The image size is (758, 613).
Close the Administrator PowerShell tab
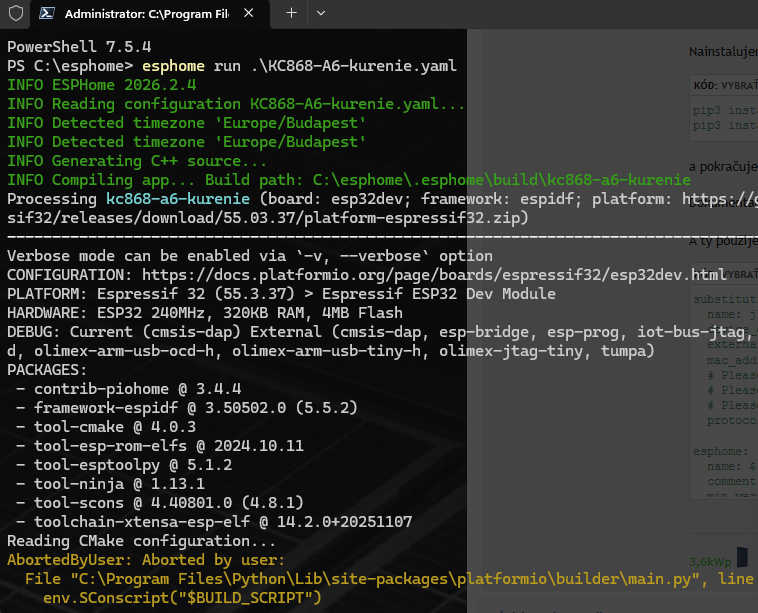point(260,14)
